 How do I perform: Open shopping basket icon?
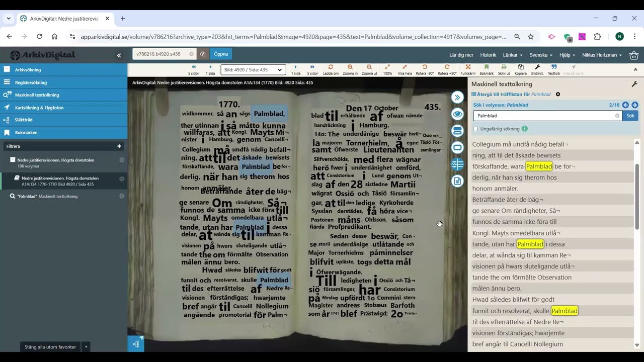click(634, 55)
